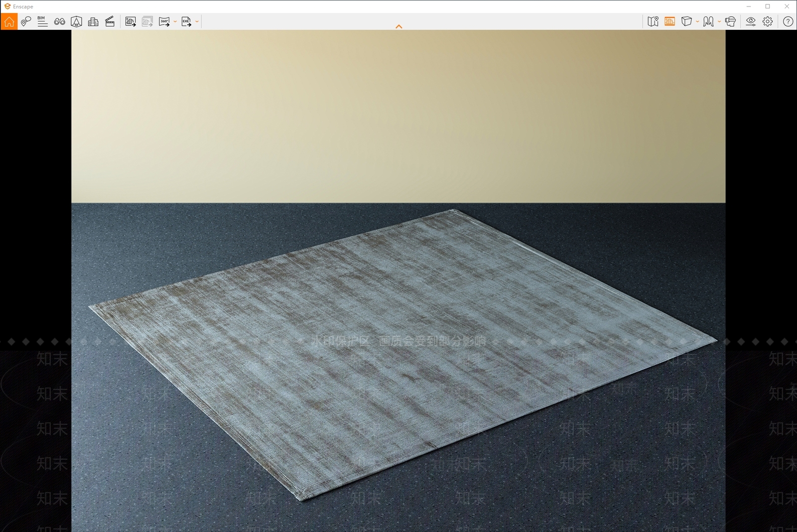Close the Enscape window
This screenshot has width=797, height=532.
pos(787,6)
